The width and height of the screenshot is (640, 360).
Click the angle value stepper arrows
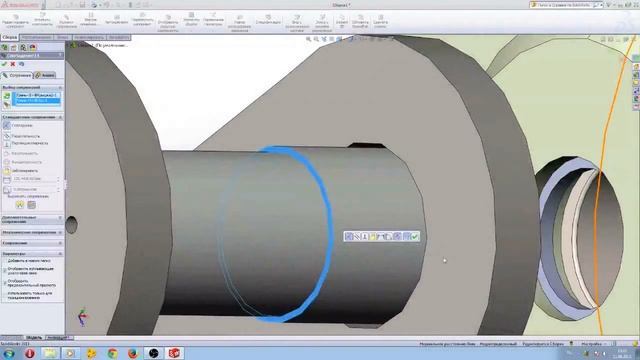point(58,189)
